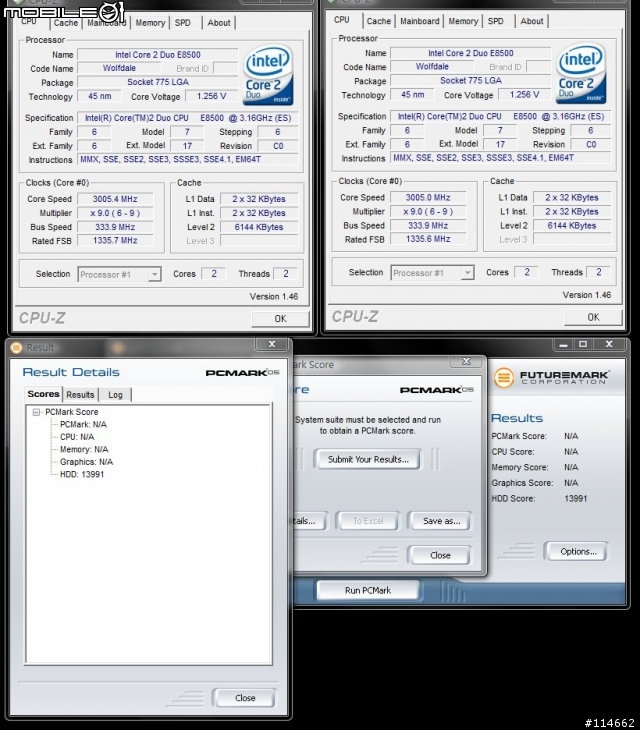Screen dimensions: 640x731
Task: Click OK in left CPU-Z window
Action: pos(280,318)
